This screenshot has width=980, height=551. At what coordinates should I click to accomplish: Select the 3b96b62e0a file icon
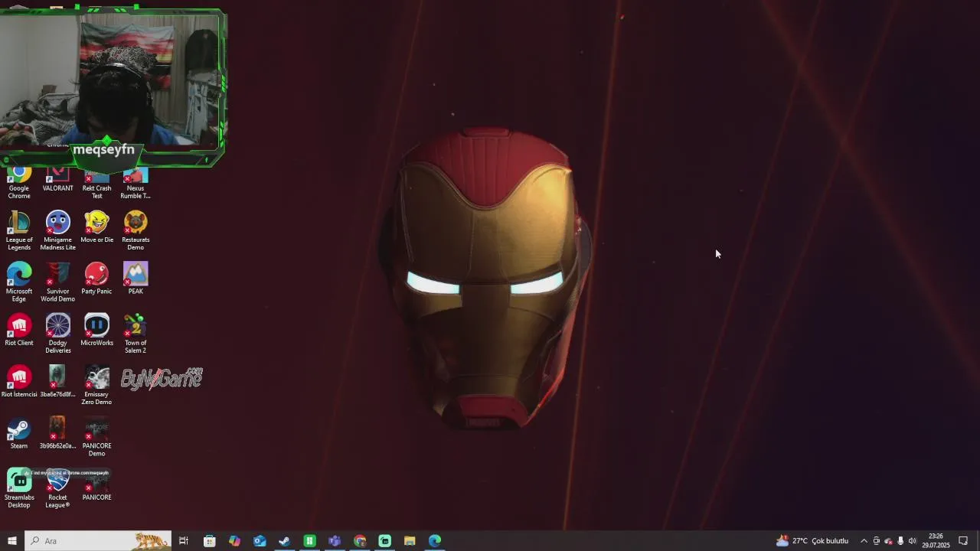pyautogui.click(x=58, y=432)
